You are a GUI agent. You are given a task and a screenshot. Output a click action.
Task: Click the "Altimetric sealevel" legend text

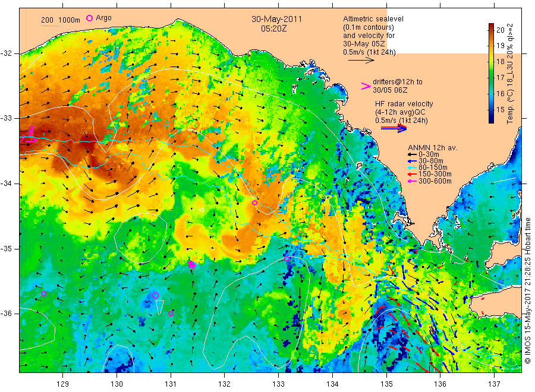[373, 19]
